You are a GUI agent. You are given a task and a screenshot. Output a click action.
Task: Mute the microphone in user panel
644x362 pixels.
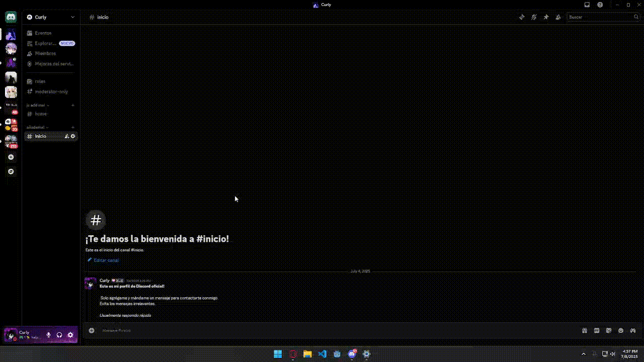(x=49, y=335)
